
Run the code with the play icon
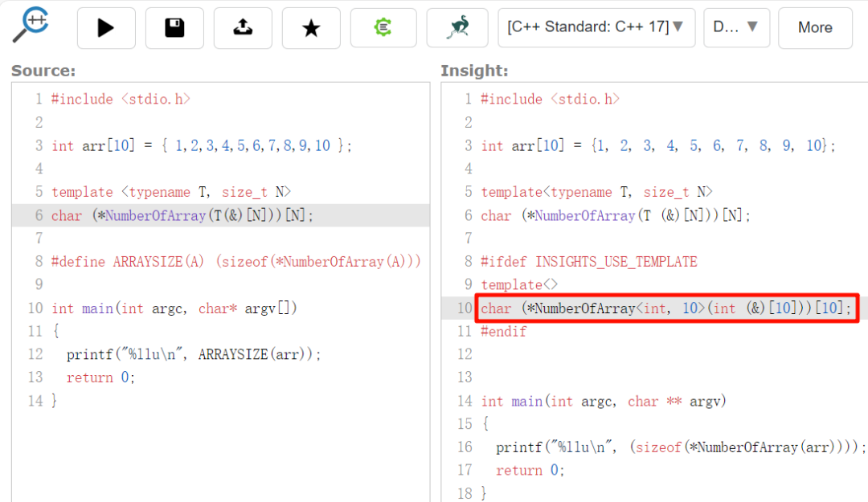click(105, 27)
